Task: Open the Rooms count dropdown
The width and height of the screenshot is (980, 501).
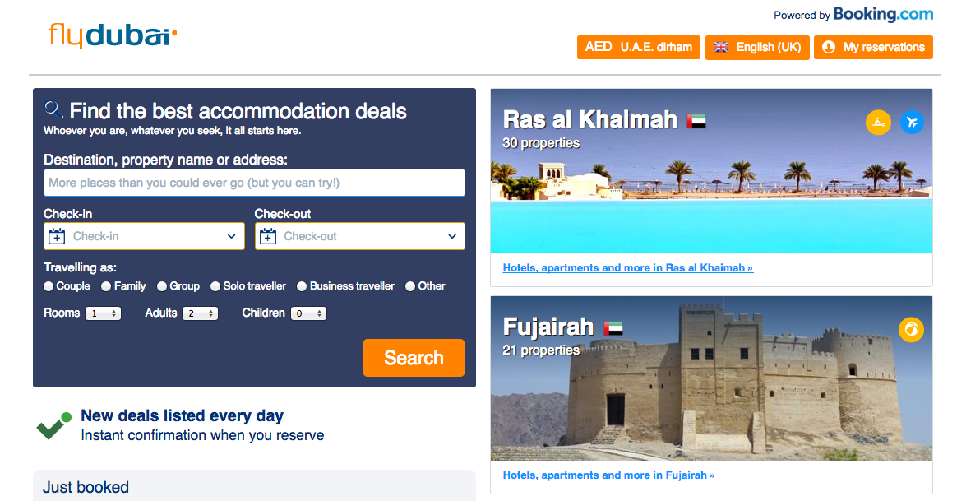Action: (x=103, y=313)
